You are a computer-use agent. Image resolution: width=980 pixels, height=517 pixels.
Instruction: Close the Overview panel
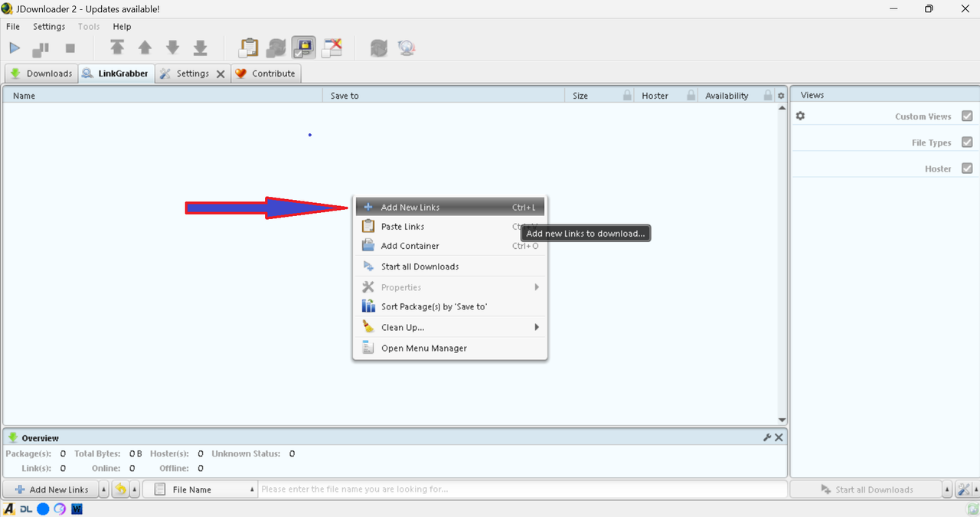click(x=779, y=437)
